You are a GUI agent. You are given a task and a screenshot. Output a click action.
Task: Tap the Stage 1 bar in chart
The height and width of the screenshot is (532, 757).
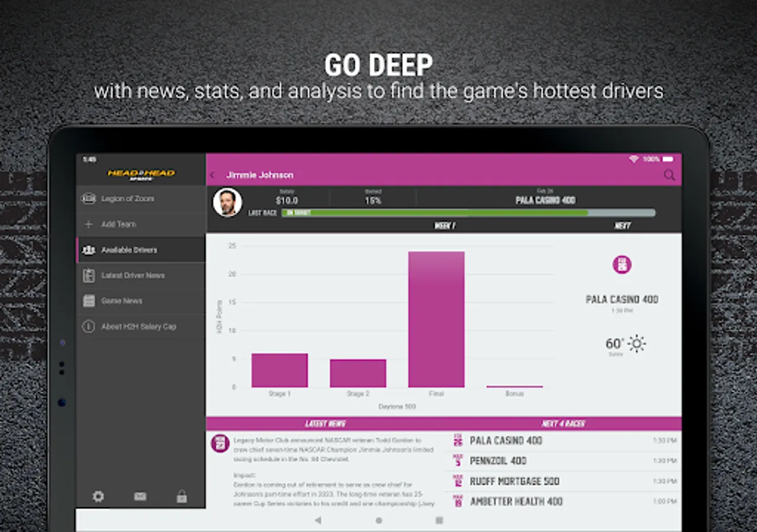280,370
